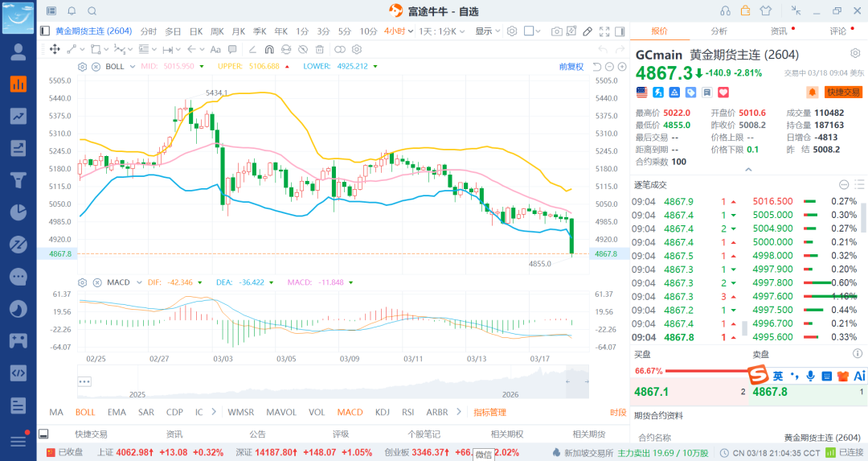Open MACD indicator settings gear
Screen dimensions: 868x461
82,282
